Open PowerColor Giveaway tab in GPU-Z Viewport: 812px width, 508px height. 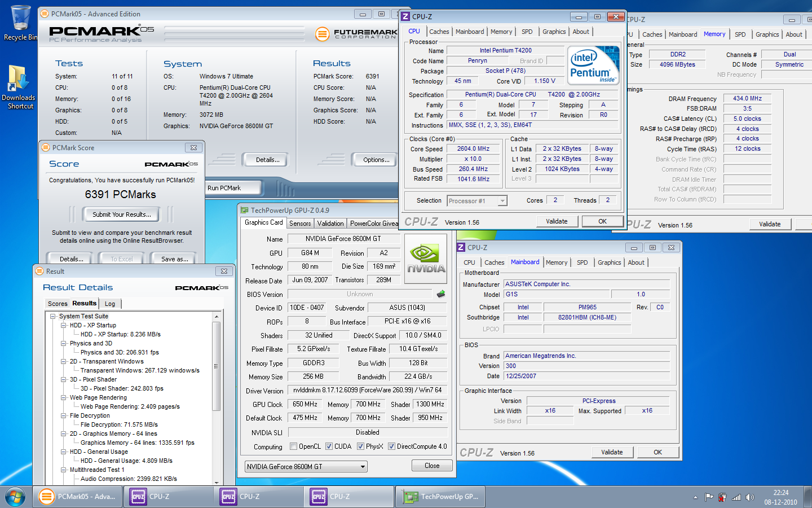pyautogui.click(x=373, y=224)
